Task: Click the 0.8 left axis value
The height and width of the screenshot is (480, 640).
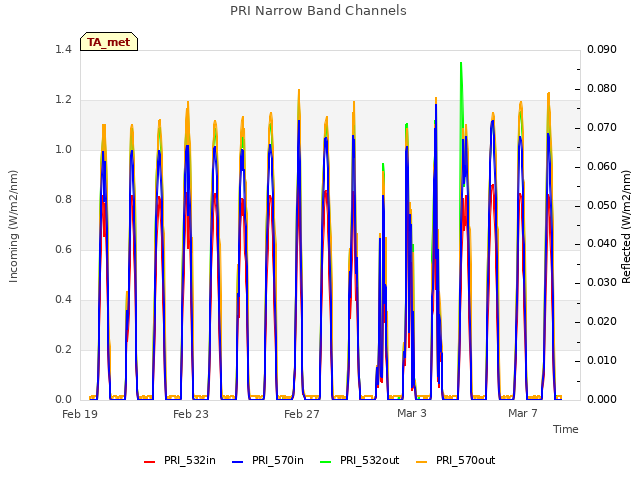Action: pos(63,200)
